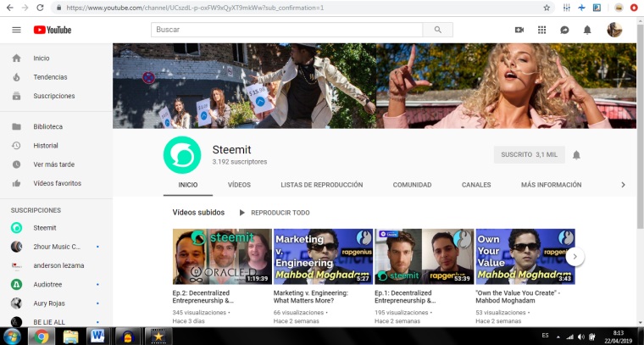Open BE LIE ALL subscription
Image resolution: width=644 pixels, height=345 pixels.
[56, 322]
